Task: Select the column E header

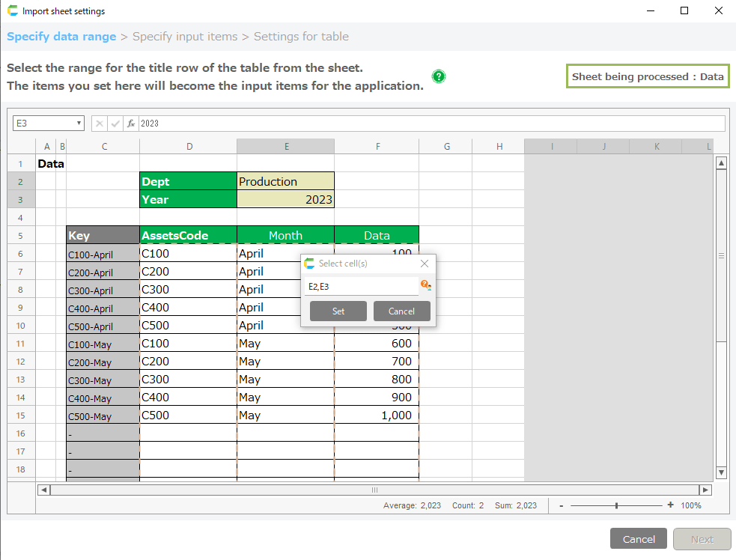Action: pyautogui.click(x=285, y=146)
